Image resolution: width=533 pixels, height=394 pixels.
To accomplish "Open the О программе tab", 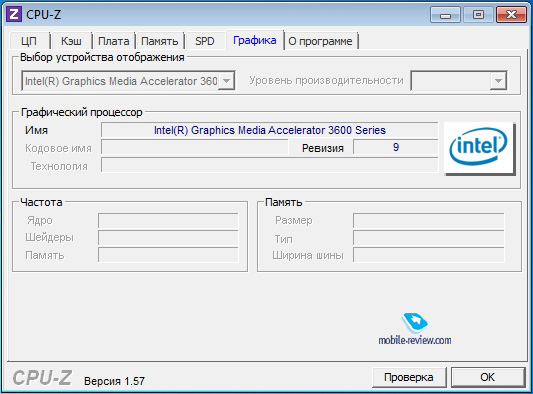I will [321, 41].
